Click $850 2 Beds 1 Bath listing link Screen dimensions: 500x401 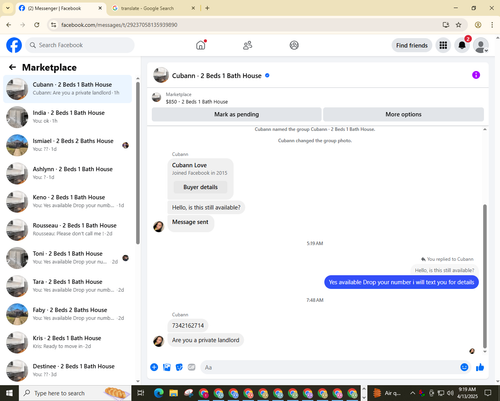tap(197, 102)
